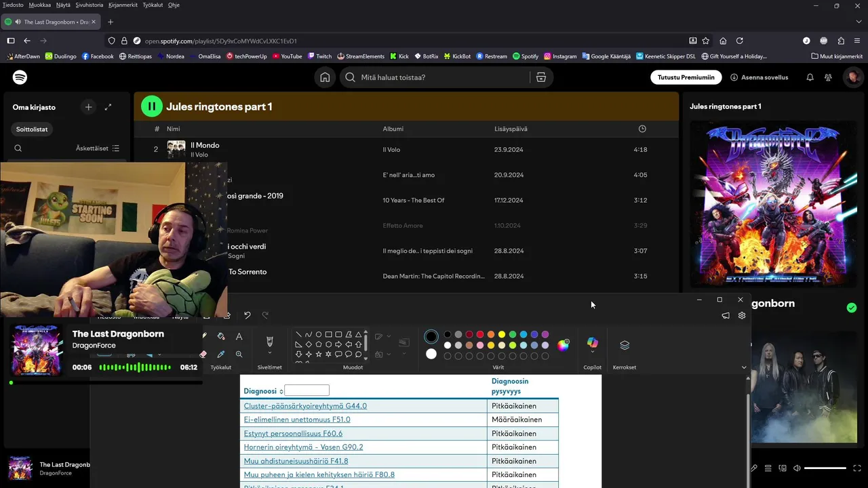868x488 pixels.
Task: Select the Fill bucket tool in Paint
Action: coord(221,336)
